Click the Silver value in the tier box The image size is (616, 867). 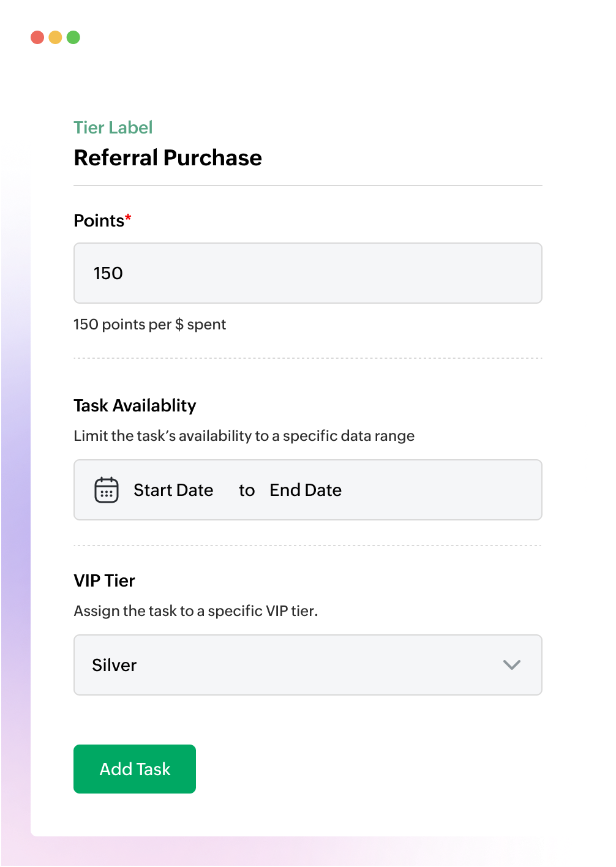[114, 665]
